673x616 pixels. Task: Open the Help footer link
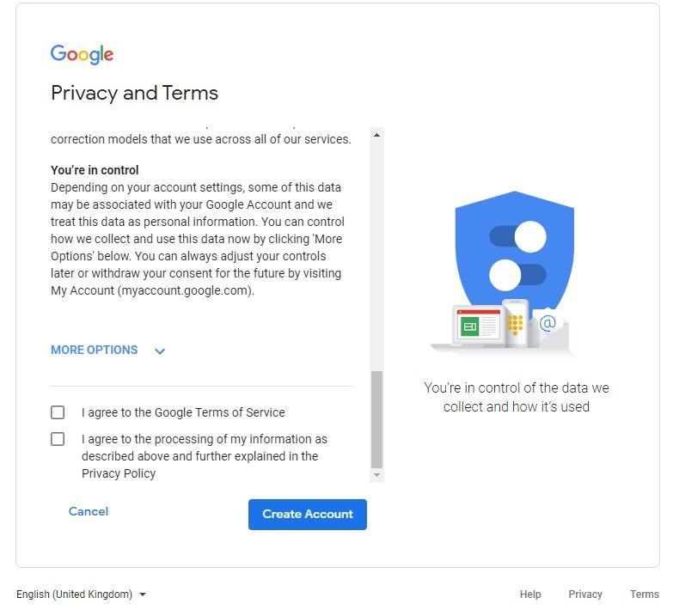coord(530,595)
